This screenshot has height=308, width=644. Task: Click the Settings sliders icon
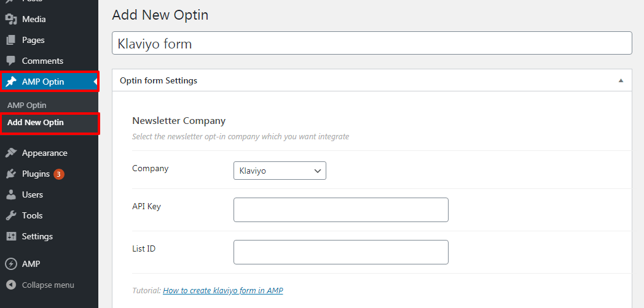coord(11,236)
